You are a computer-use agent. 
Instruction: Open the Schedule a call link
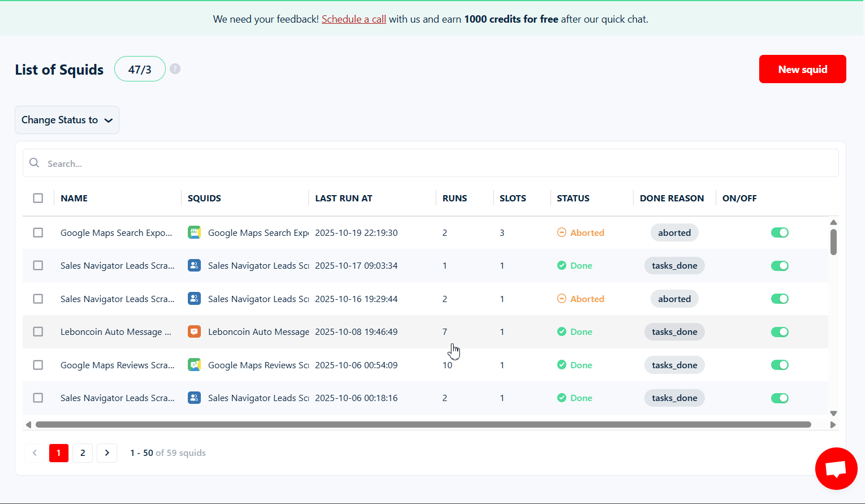(x=354, y=19)
